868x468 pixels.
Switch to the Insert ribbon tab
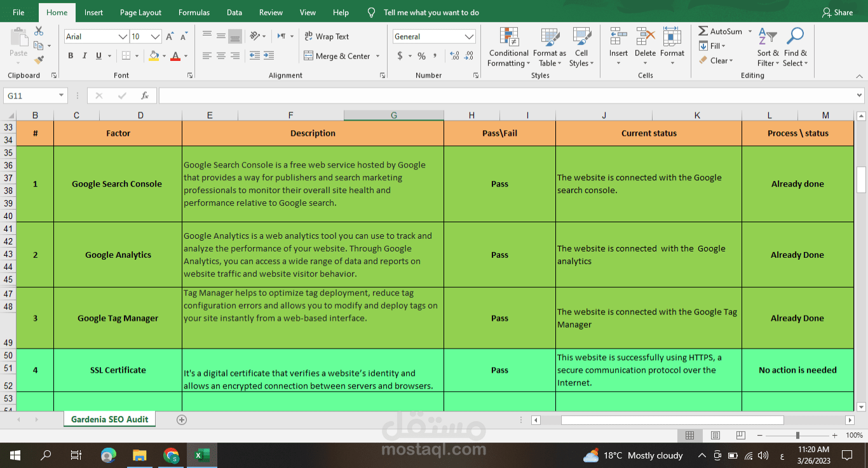[93, 12]
